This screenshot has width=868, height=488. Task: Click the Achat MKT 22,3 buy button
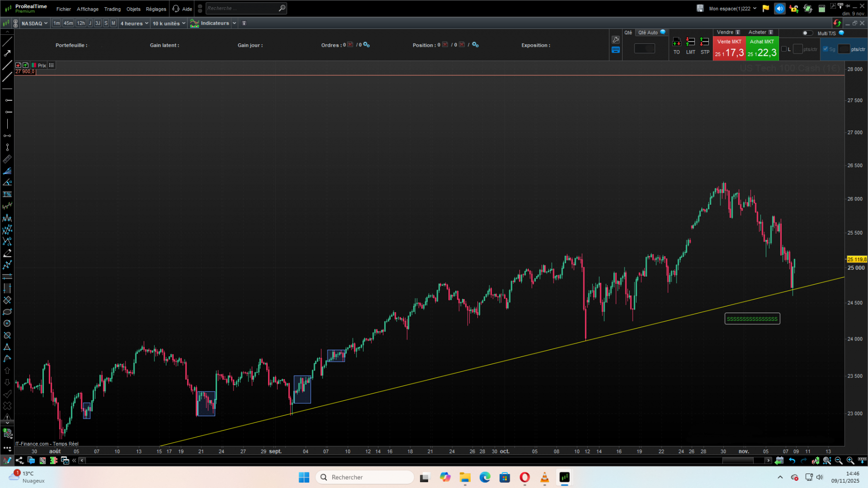(x=762, y=49)
